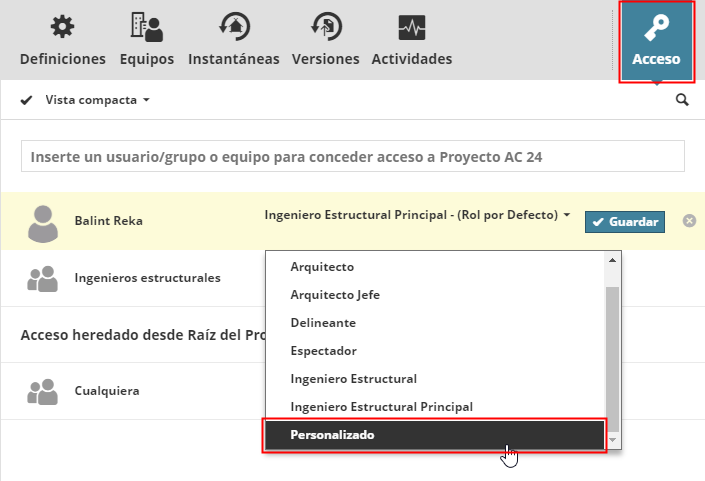
Task: Click the Guardar button
Action: click(x=624, y=221)
